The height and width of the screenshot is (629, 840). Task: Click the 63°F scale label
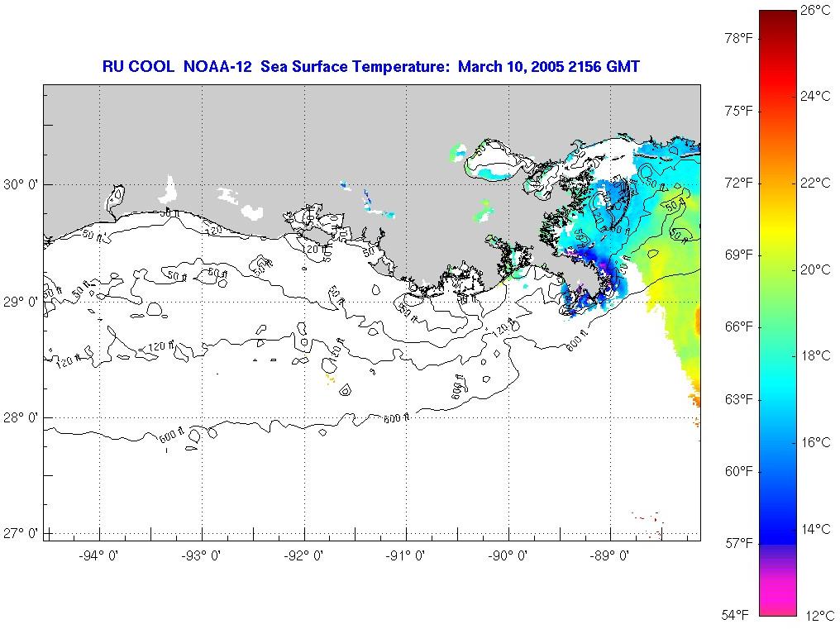[x=738, y=400]
